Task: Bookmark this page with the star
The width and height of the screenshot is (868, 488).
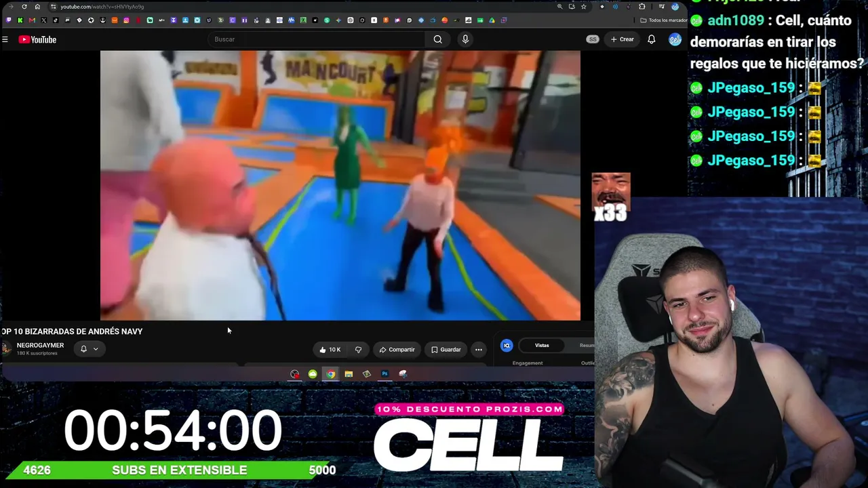Action: (583, 7)
